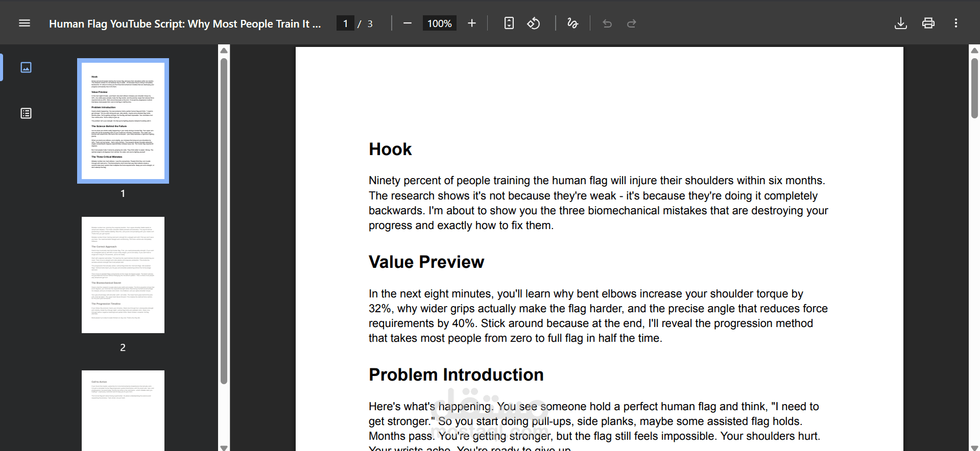Click the fit to page icon
The image size is (980, 451).
tap(509, 23)
